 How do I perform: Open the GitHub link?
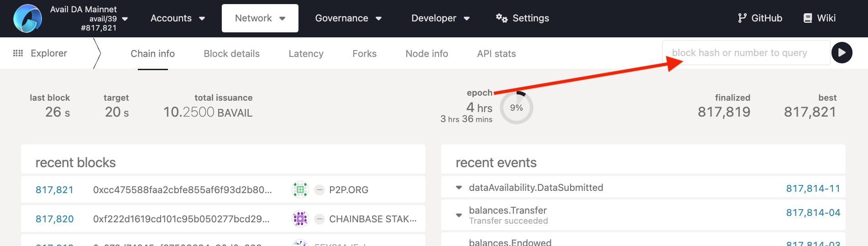click(x=760, y=18)
